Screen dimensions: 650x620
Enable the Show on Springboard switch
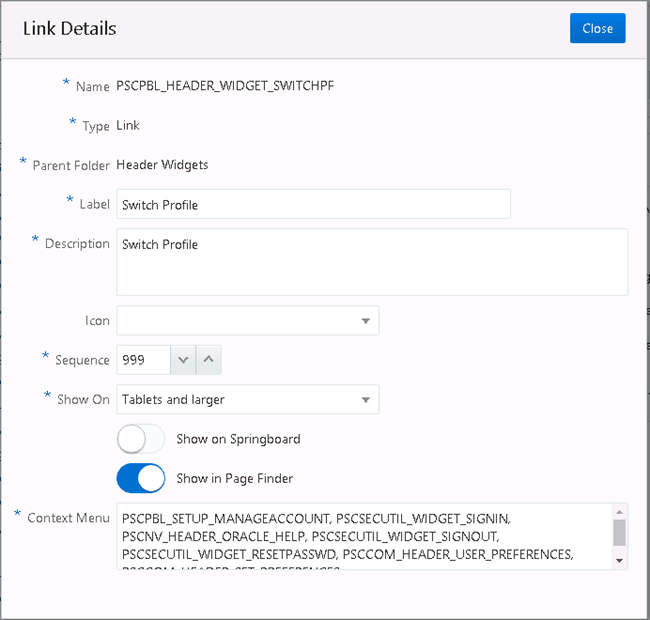click(141, 439)
